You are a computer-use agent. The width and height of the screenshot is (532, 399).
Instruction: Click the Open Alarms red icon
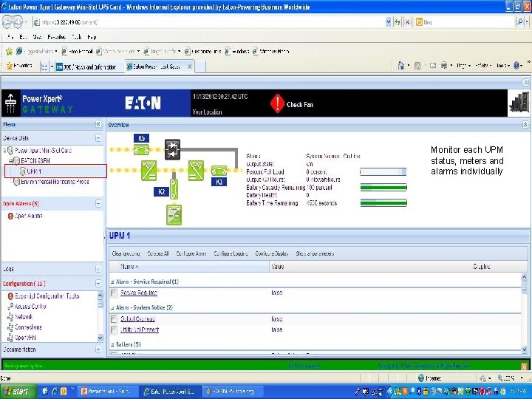10,216
